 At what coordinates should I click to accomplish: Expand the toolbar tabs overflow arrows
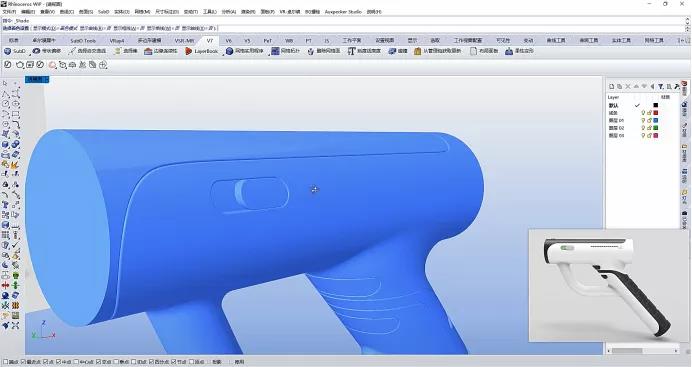tap(682, 40)
